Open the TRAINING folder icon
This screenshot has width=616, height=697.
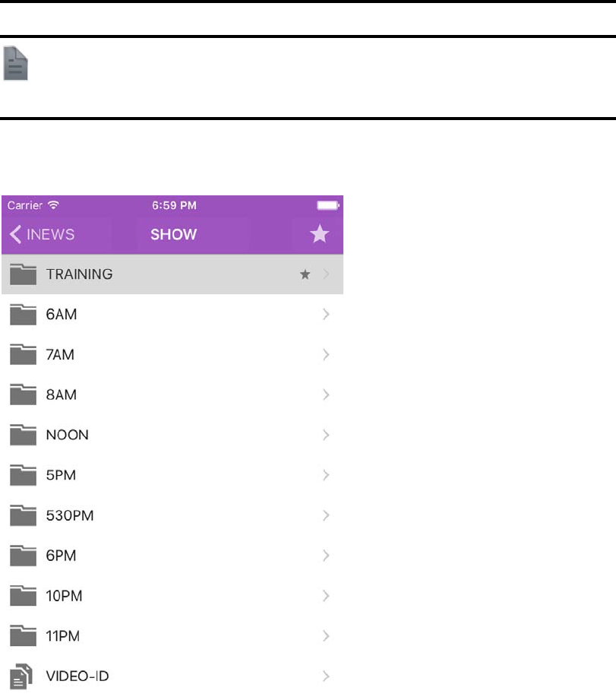click(23, 274)
